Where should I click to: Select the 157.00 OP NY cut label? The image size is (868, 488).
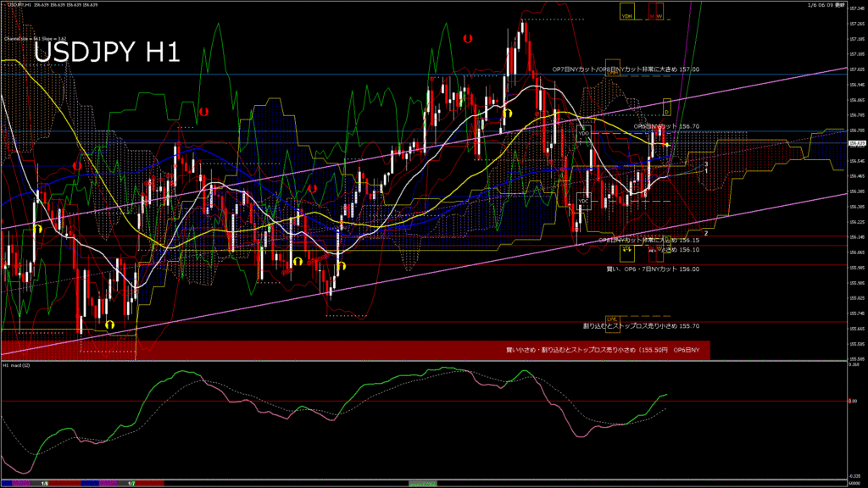[626, 69]
